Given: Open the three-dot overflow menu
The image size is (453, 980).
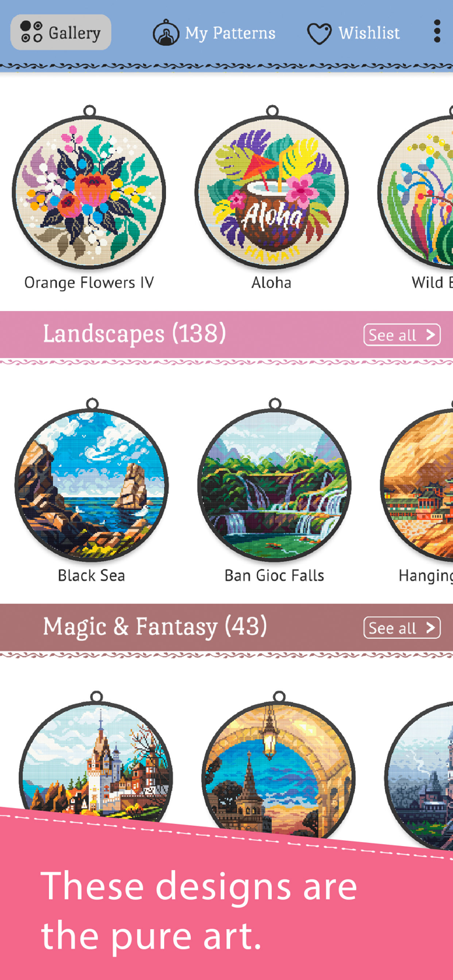Looking at the screenshot, I should [437, 31].
